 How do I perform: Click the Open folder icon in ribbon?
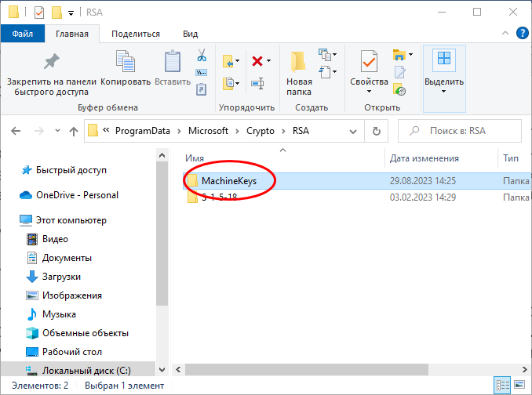399,55
